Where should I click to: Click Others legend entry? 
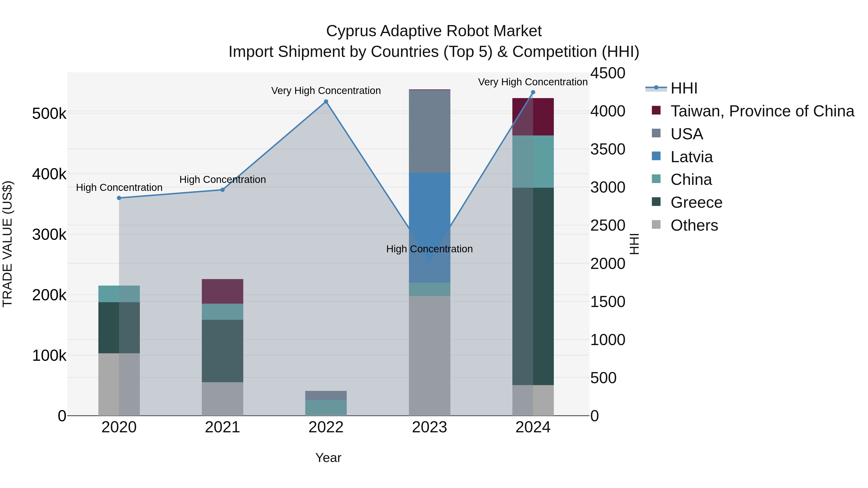[x=694, y=225]
